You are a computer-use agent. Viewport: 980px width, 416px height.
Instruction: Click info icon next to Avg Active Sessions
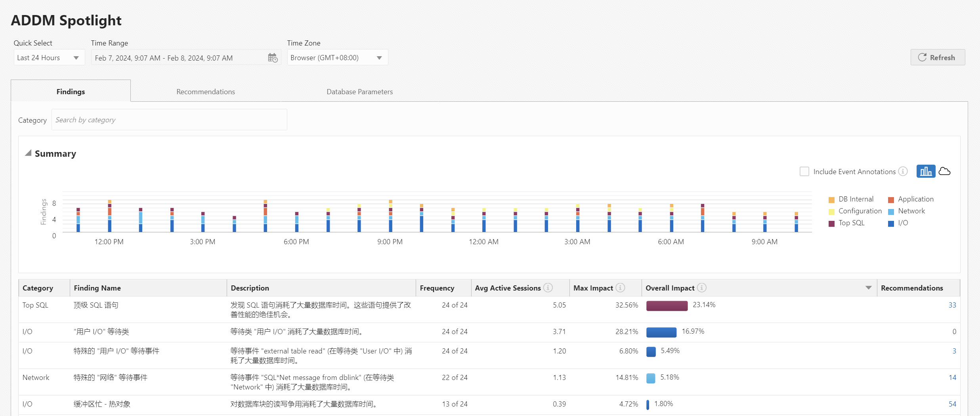click(x=548, y=288)
